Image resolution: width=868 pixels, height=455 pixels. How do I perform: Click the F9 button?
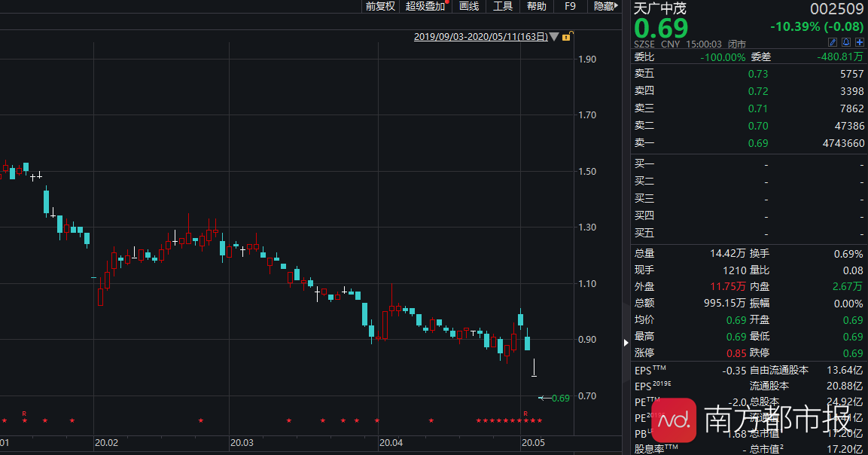coord(570,6)
